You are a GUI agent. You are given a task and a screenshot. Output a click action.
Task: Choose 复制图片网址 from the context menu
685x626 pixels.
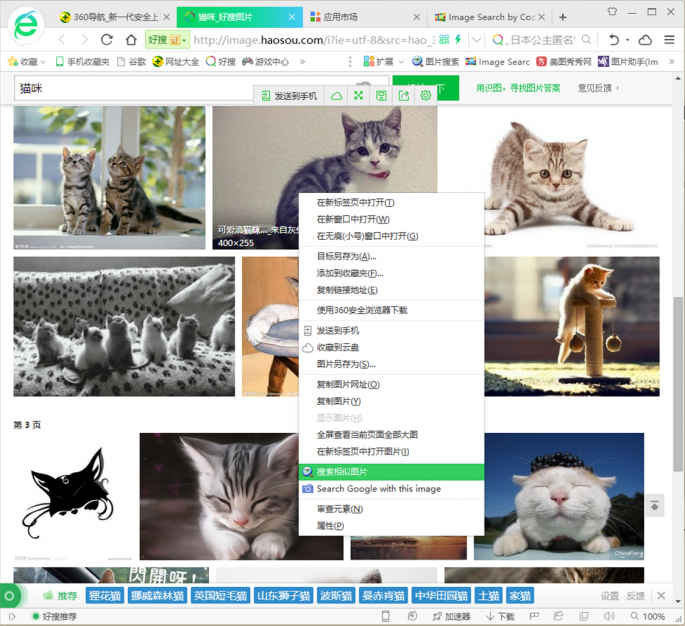click(347, 384)
